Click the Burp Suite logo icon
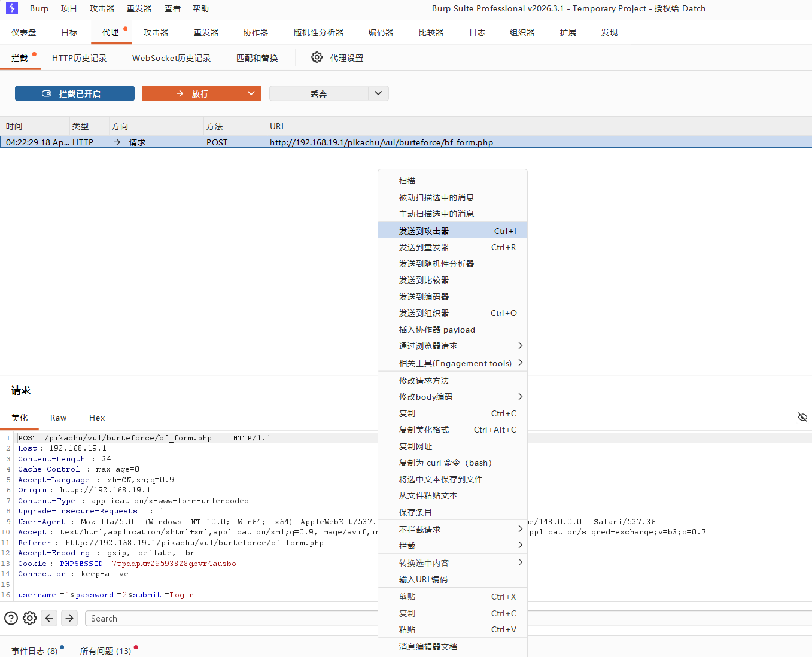The width and height of the screenshot is (812, 657). point(11,8)
